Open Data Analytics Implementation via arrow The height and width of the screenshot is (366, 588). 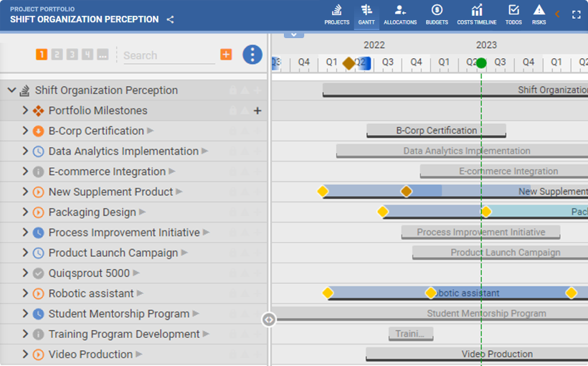[x=205, y=151]
